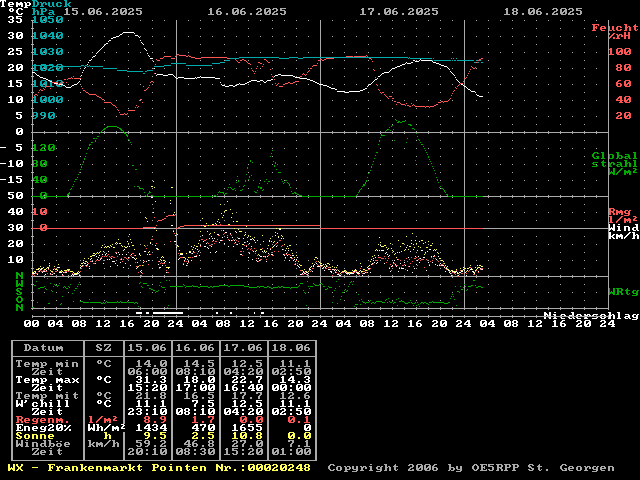
Task: Click the date label 15.06.2025 above the chart
Action: (x=103, y=11)
